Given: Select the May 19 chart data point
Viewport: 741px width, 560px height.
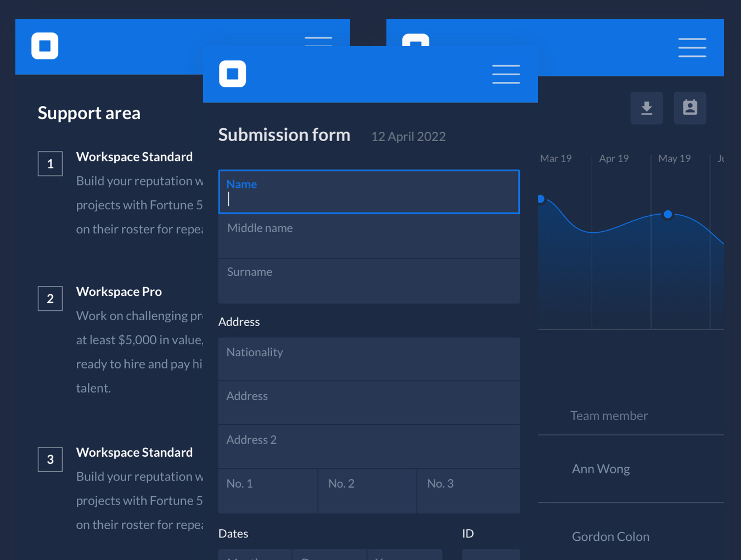Looking at the screenshot, I should (x=667, y=214).
